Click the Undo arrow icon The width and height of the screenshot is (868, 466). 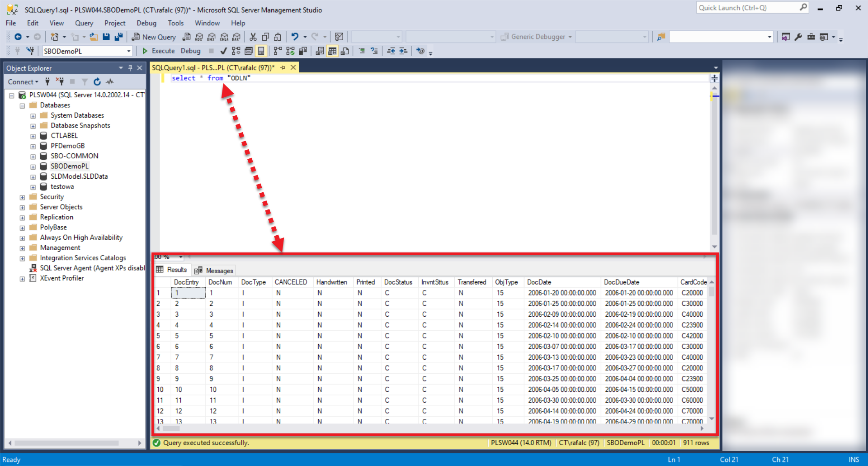[295, 37]
